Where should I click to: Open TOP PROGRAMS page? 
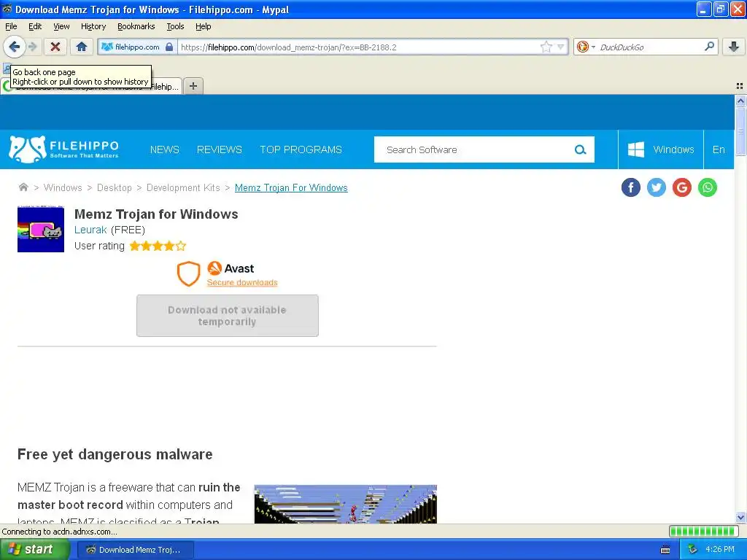click(301, 149)
